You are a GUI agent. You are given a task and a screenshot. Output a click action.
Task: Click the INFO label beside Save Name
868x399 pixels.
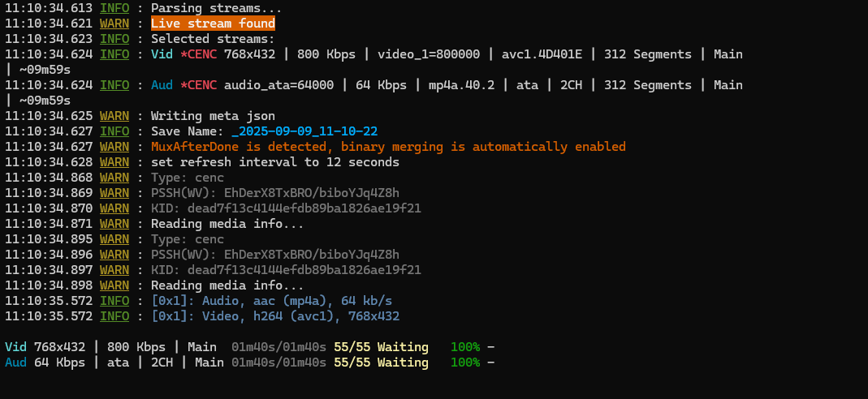tap(114, 131)
